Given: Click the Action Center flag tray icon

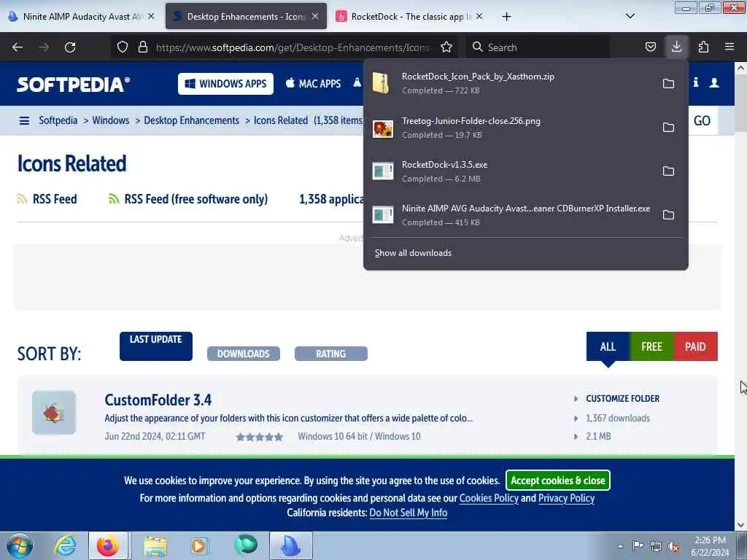Looking at the screenshot, I should (x=638, y=545).
